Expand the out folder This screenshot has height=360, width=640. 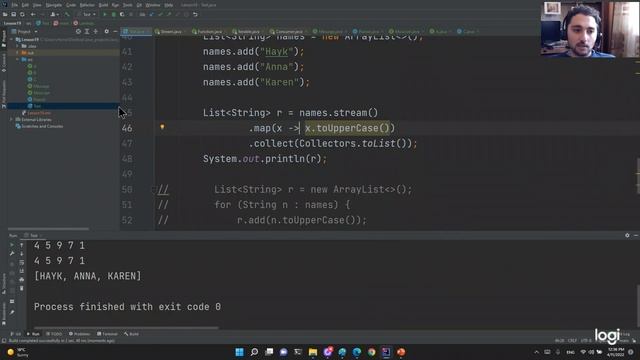point(18,53)
